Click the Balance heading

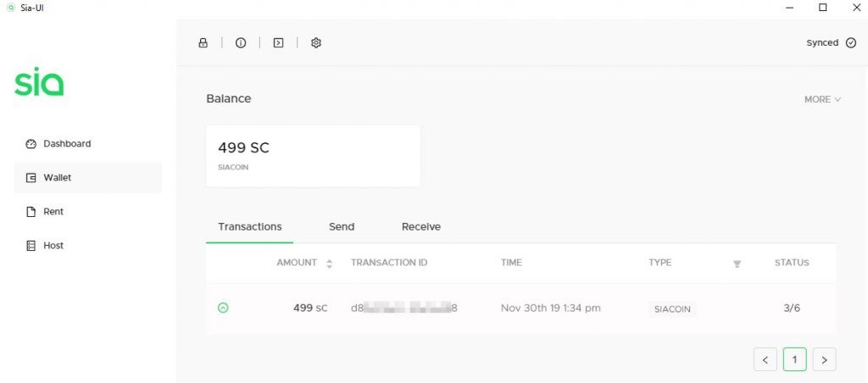pyautogui.click(x=229, y=98)
